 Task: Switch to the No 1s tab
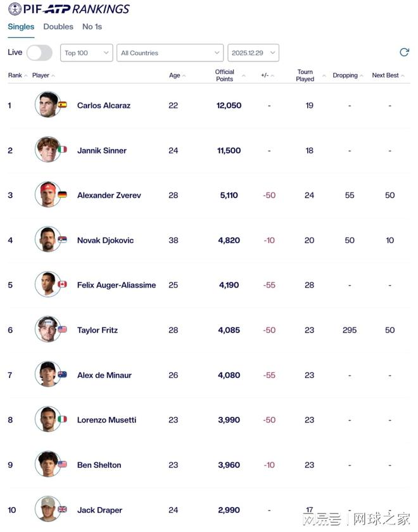92,27
